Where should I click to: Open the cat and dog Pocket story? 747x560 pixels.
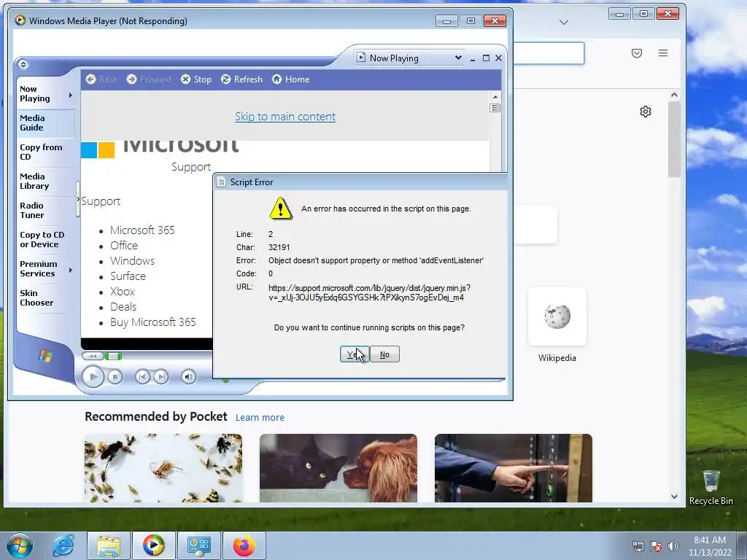338,468
